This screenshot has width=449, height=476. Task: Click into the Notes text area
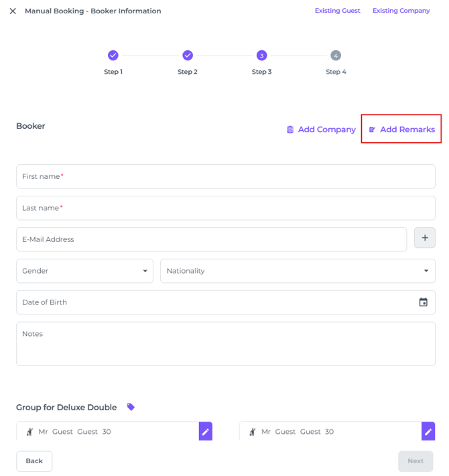click(x=226, y=344)
